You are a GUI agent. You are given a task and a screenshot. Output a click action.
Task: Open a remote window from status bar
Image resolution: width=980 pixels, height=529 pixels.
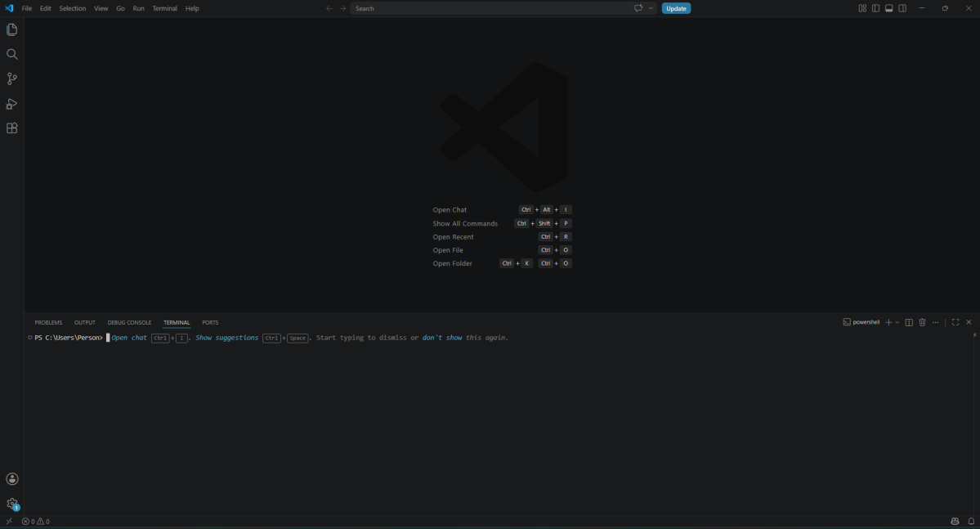click(9, 522)
